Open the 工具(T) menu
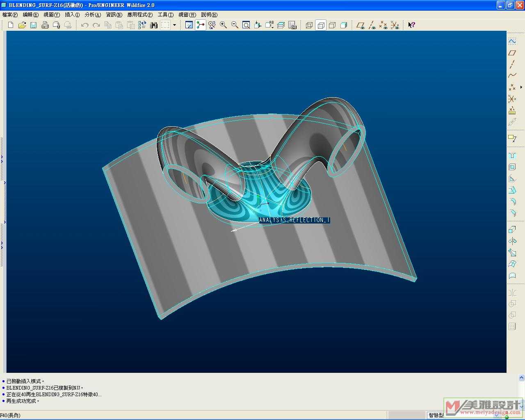Image resolution: width=525 pixels, height=420 pixels. [166, 15]
